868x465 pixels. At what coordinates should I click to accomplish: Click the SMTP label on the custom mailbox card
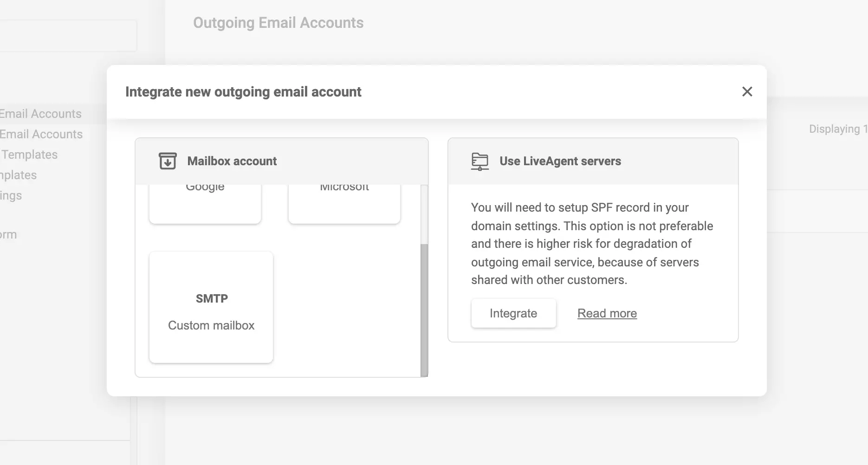coord(211,298)
